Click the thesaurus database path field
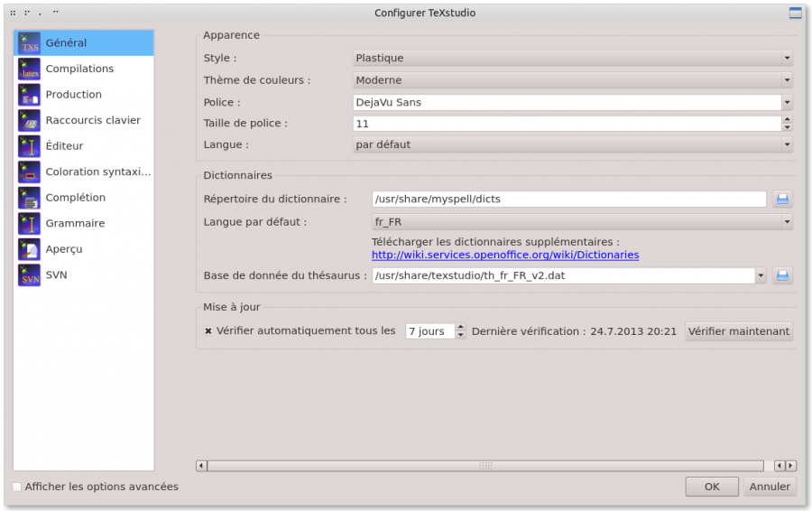Viewport: 812px width, 511px height. pyautogui.click(x=563, y=275)
